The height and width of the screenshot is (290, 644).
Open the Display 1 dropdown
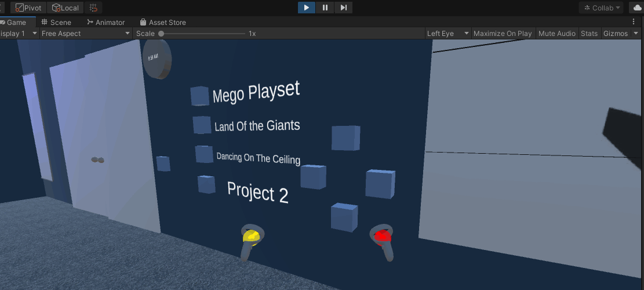(x=19, y=33)
